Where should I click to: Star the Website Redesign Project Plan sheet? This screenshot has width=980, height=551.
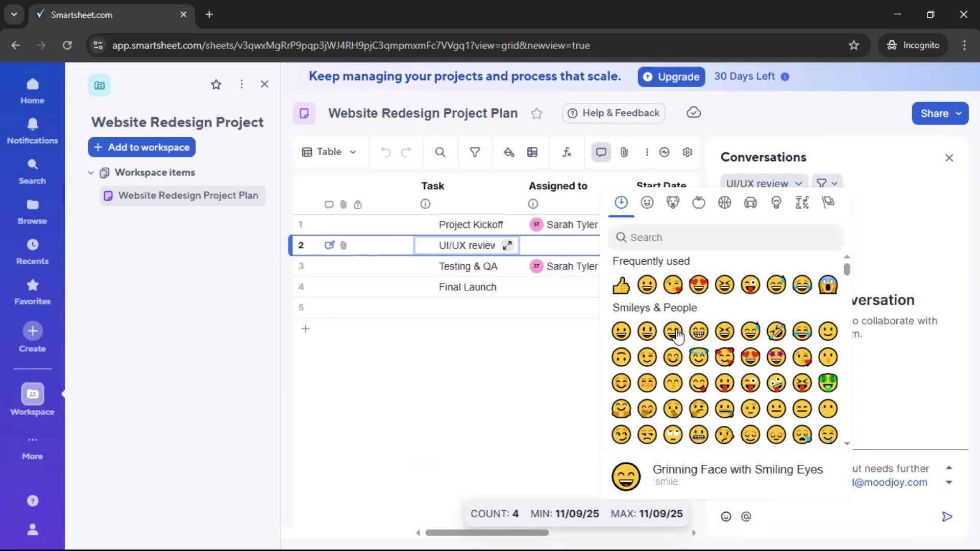[x=536, y=113]
